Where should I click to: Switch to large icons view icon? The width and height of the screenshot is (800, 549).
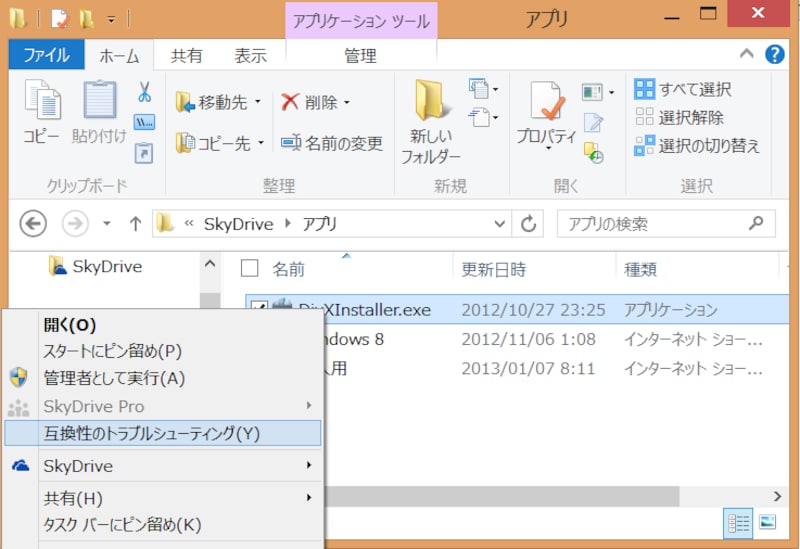point(767,522)
